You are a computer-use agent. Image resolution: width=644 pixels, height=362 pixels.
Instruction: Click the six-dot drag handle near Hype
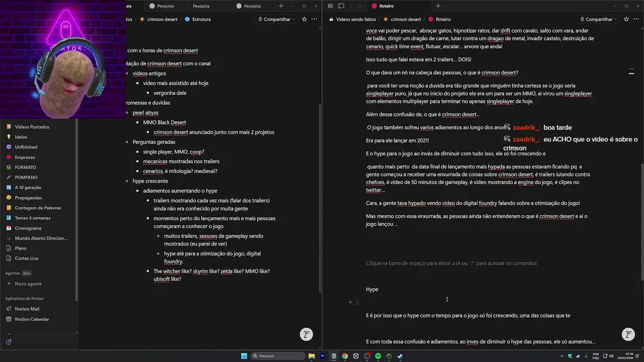point(357,302)
